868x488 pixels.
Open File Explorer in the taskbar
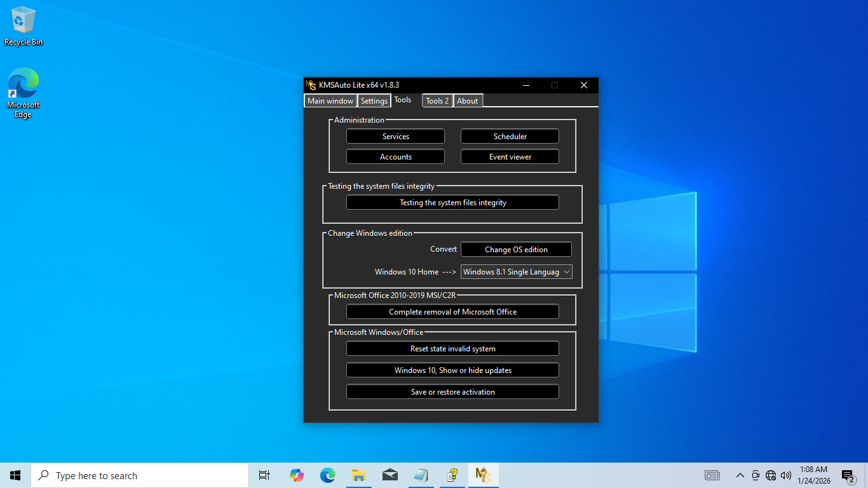[358, 475]
